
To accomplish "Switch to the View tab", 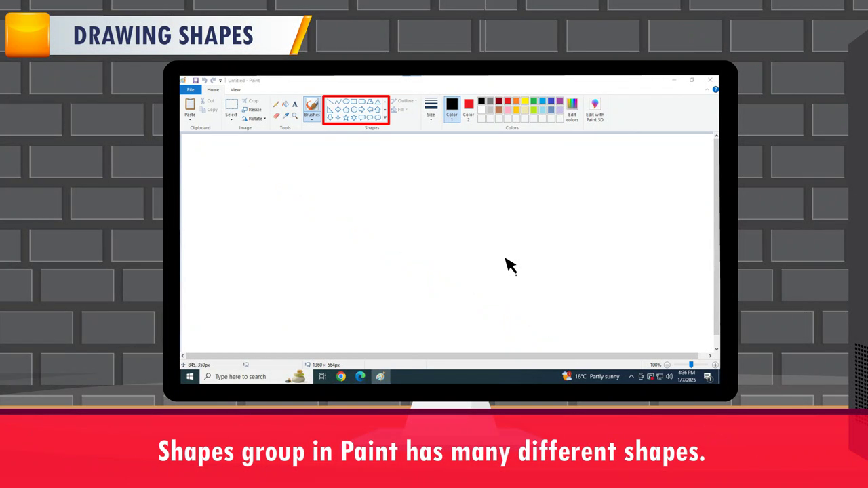I will click(x=235, y=89).
